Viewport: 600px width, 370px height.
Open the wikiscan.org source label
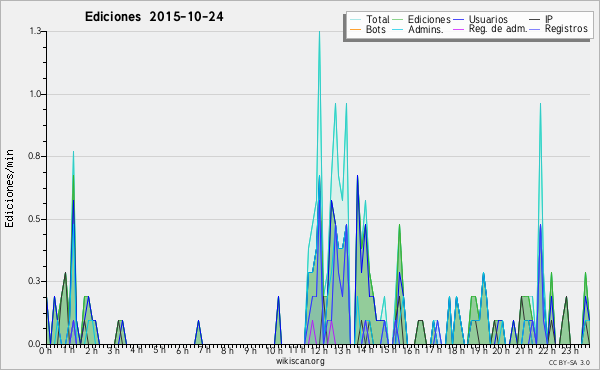pyautogui.click(x=300, y=361)
